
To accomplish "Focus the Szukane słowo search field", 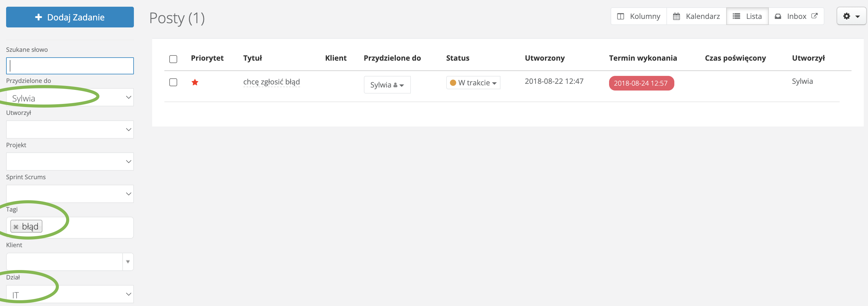I will (x=70, y=66).
